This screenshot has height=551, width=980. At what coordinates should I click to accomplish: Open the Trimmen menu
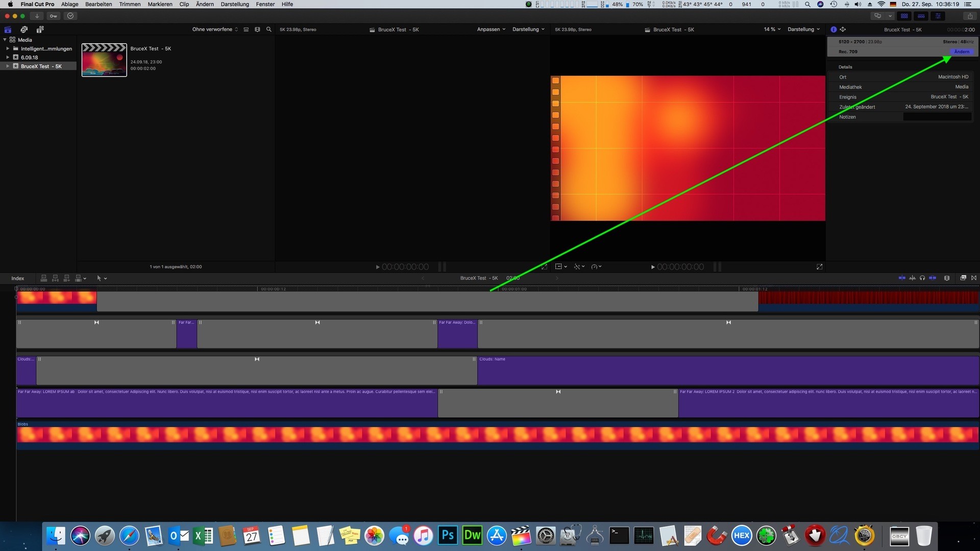click(130, 4)
